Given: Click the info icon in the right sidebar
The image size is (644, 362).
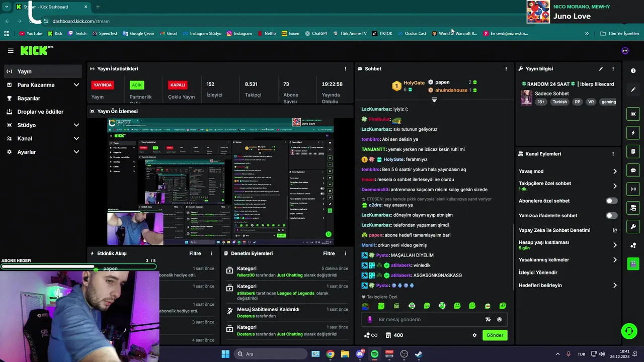Looking at the screenshot, I should coord(633,71).
